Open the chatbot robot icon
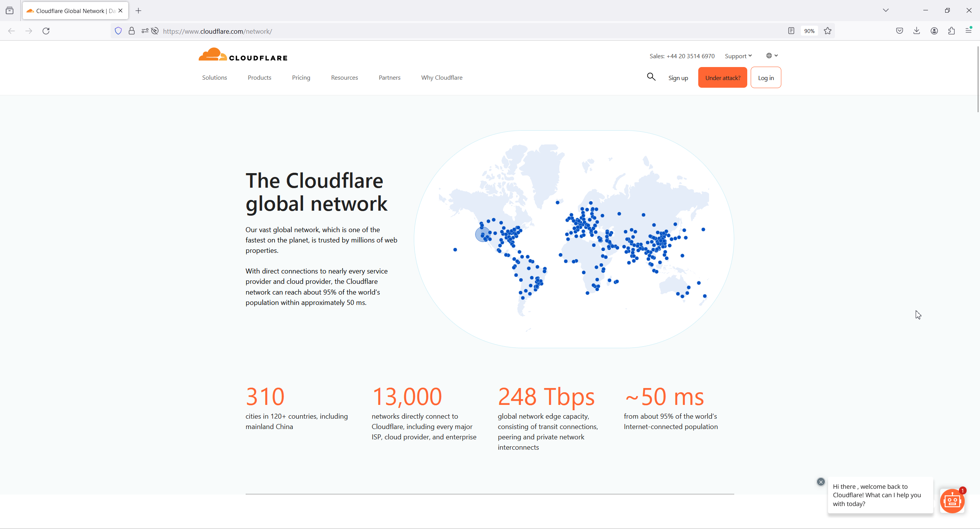Viewport: 980px width, 529px height. (952, 501)
